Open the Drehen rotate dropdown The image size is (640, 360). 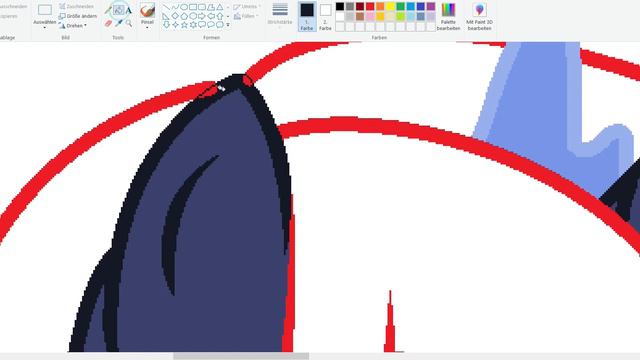tap(73, 25)
